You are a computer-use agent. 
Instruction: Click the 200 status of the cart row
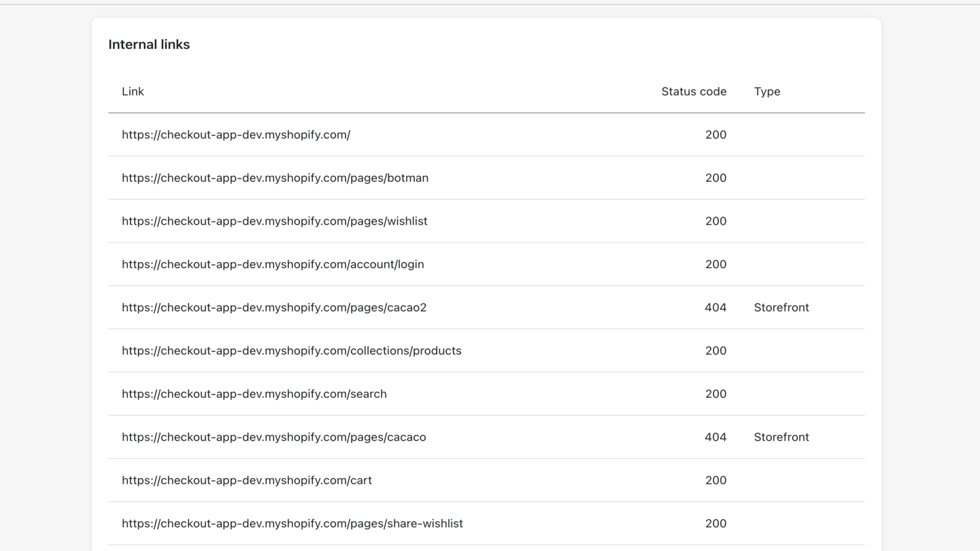[x=715, y=481]
